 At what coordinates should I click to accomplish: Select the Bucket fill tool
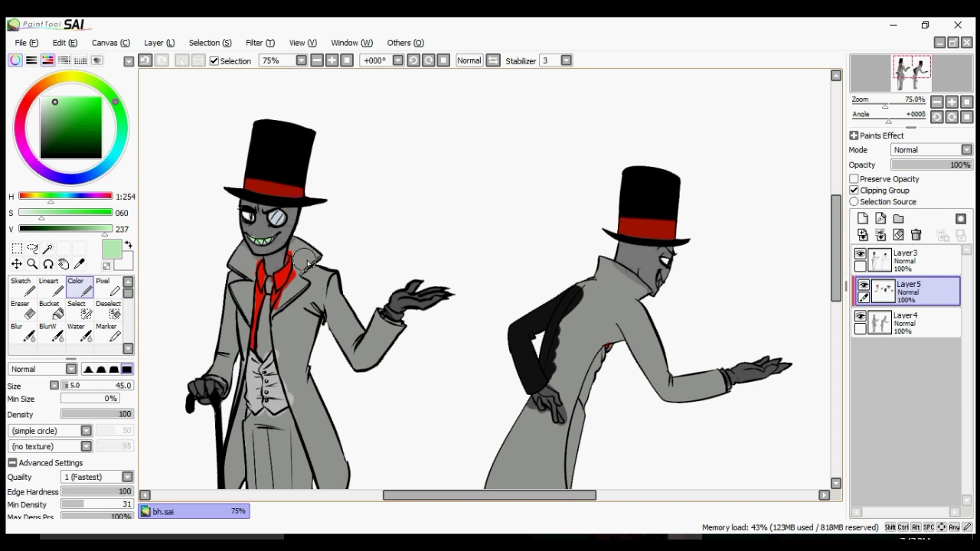coord(50,310)
